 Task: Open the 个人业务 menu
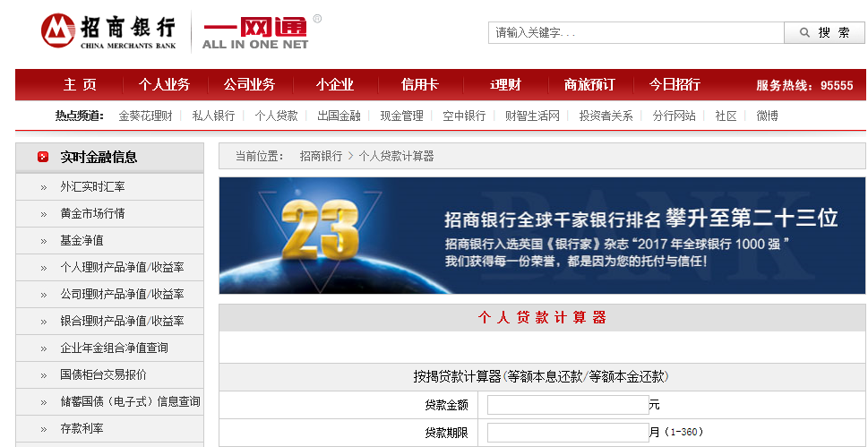click(x=165, y=85)
